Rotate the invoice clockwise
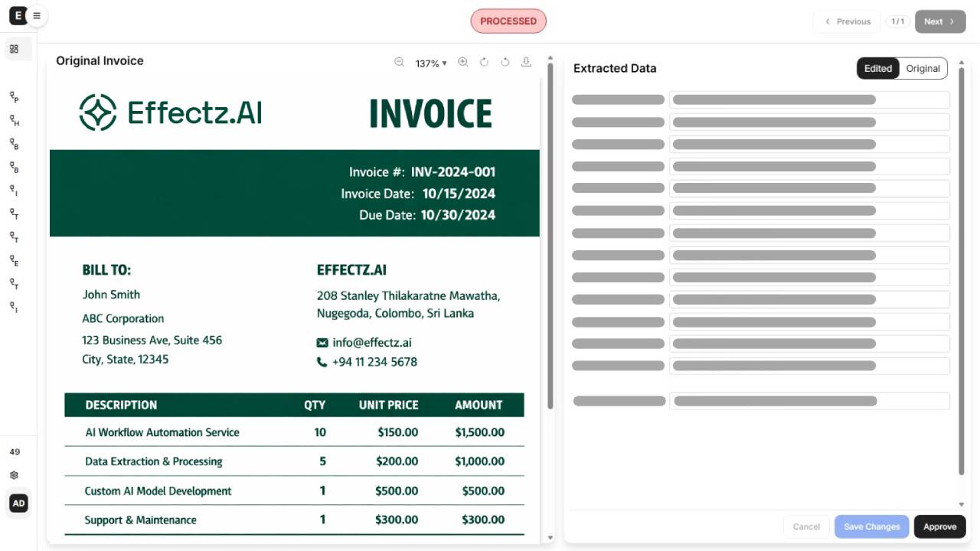980x551 pixels. [x=484, y=63]
